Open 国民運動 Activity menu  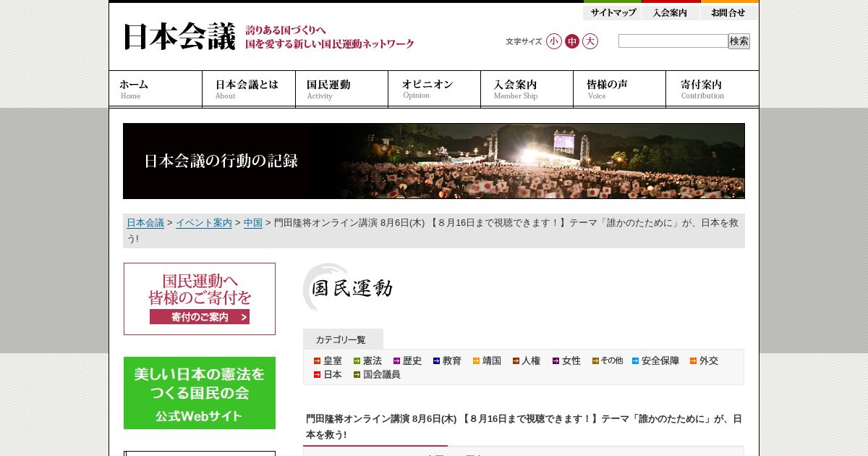point(341,89)
